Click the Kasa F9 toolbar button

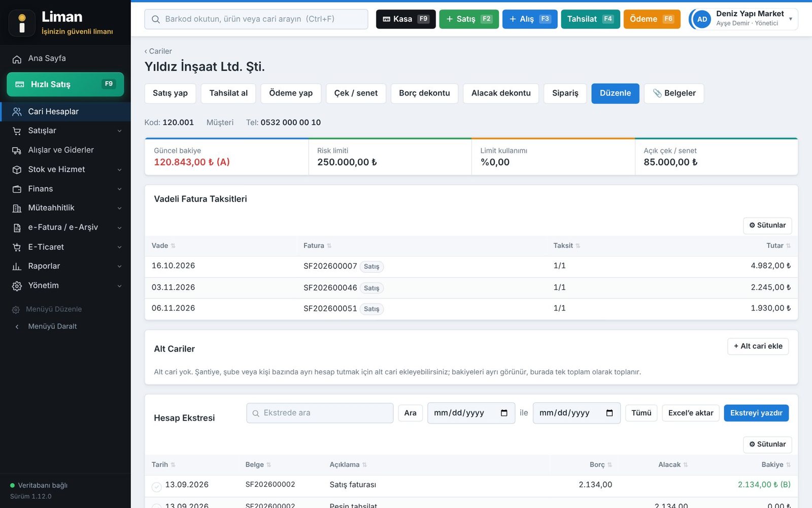(405, 19)
